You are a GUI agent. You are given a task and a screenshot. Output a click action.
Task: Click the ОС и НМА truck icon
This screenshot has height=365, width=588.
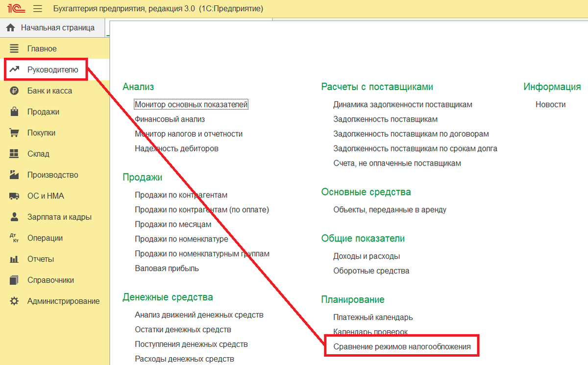[14, 196]
